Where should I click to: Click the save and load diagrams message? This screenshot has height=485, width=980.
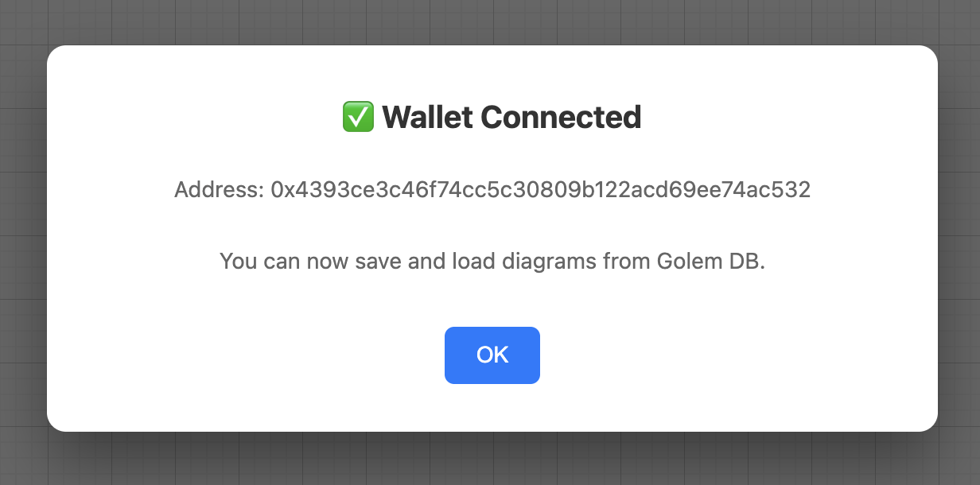492,261
